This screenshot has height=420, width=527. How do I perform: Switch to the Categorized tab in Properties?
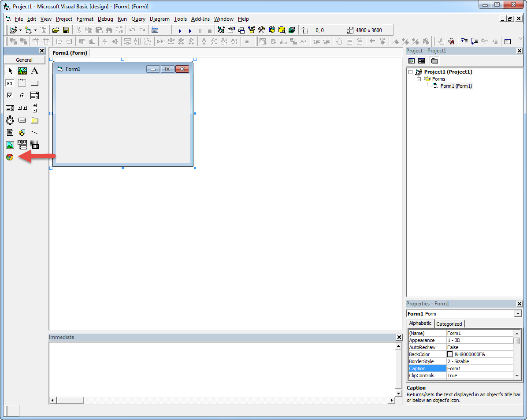pos(449,323)
